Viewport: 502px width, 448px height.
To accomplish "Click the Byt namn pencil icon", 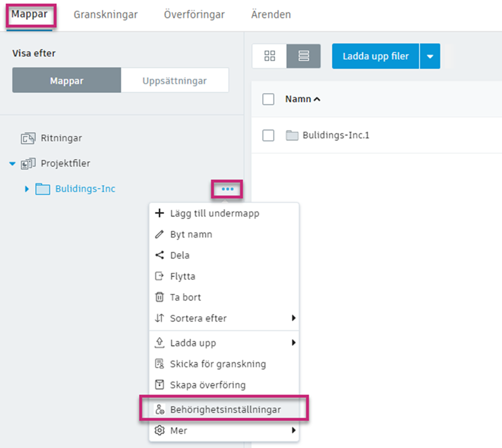I will 160,234.
